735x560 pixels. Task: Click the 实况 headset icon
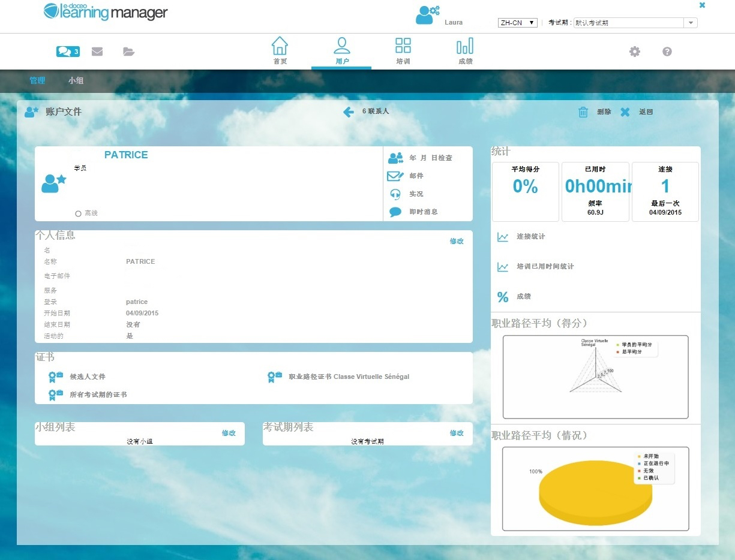pyautogui.click(x=395, y=194)
